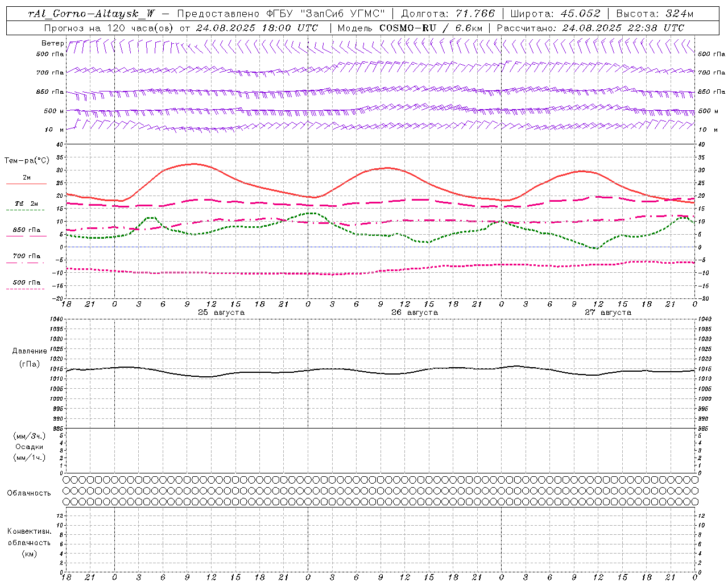Click the 500 м wind level label at left
Screen dimensions: 728x582
pos(54,111)
